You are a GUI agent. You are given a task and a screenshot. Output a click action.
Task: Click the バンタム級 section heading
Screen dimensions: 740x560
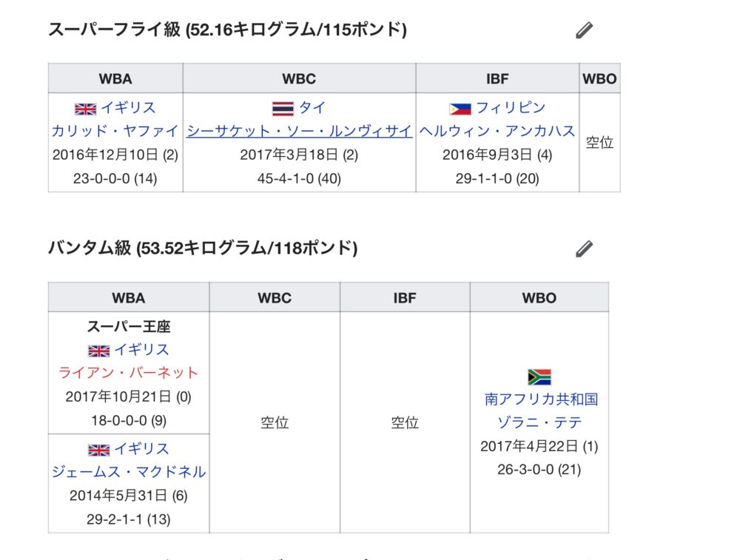(x=202, y=248)
